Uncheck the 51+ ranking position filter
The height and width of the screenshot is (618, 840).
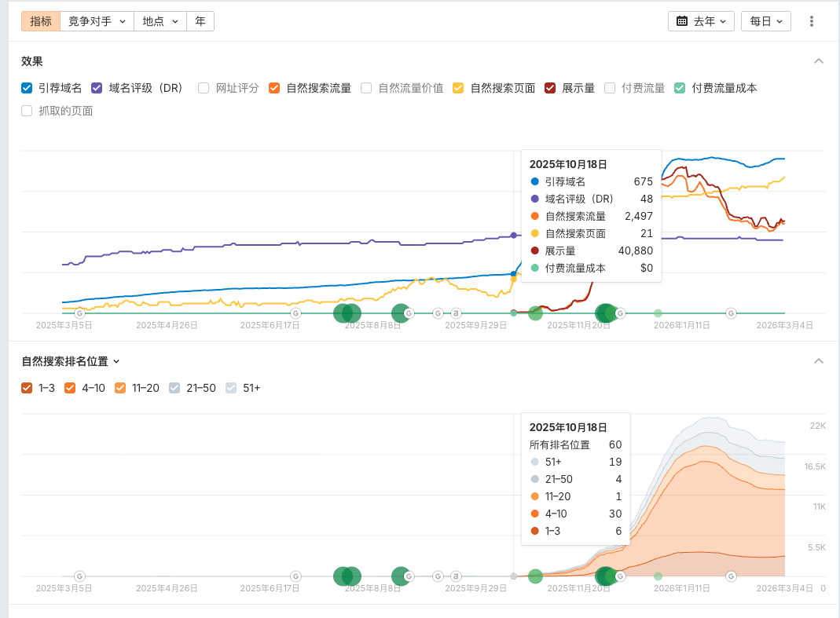(231, 388)
